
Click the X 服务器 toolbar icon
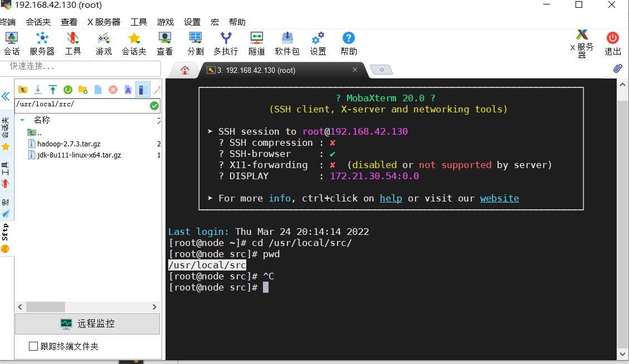582,44
